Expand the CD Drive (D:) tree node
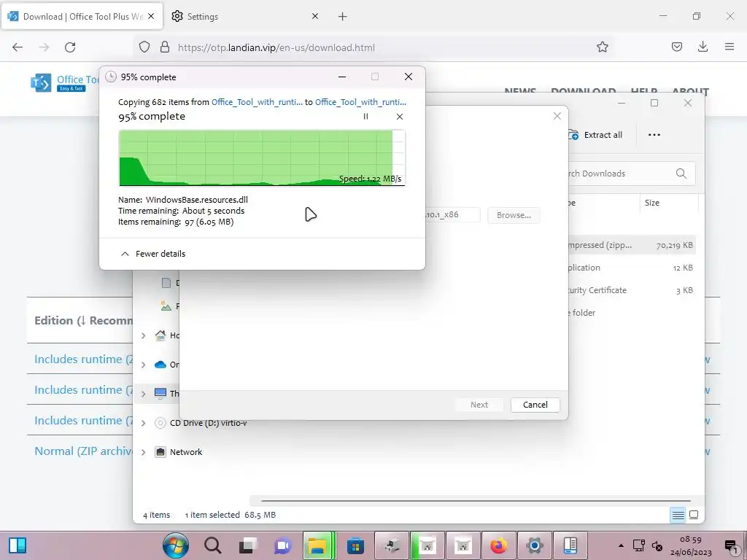Screen dimensions: 747x560 click(144, 423)
